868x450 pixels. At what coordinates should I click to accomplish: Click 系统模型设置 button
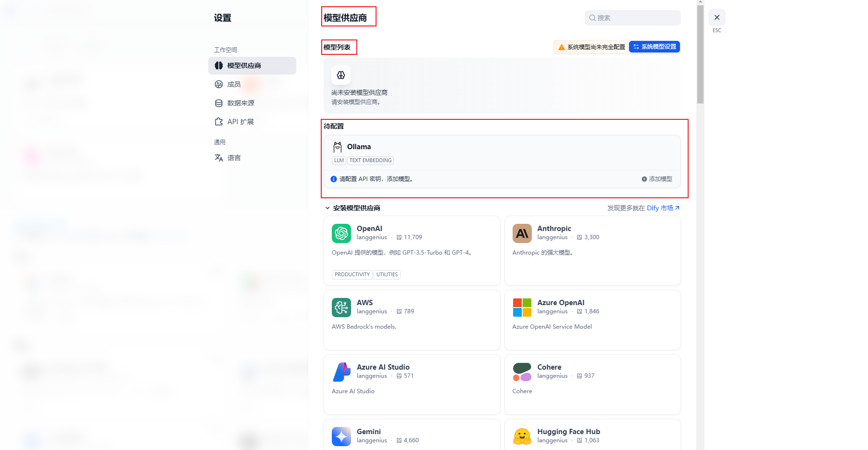click(654, 47)
